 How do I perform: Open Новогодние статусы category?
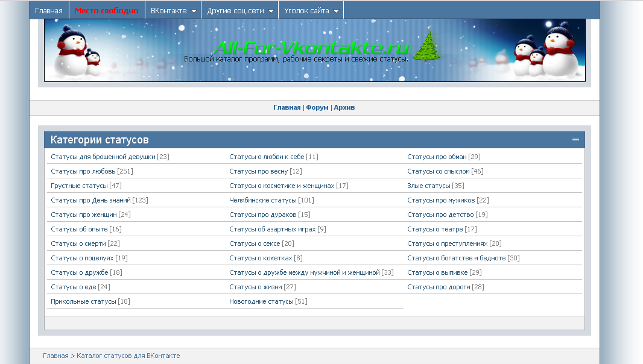tap(261, 301)
